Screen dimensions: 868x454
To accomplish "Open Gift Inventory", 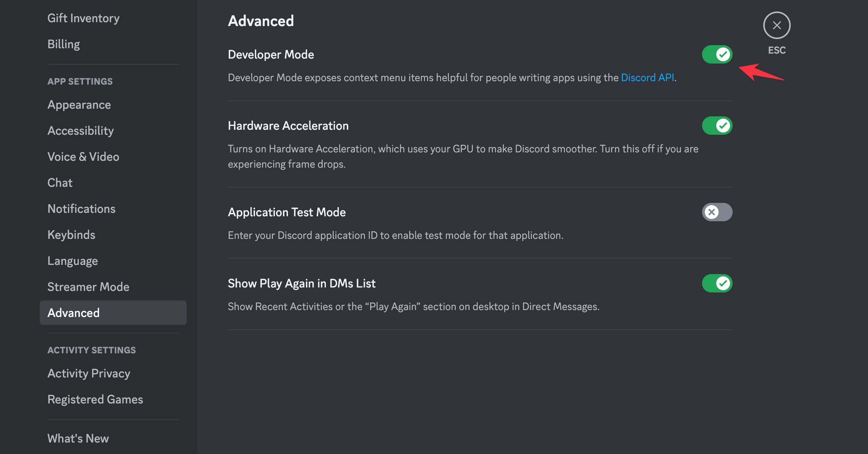I will [x=83, y=18].
